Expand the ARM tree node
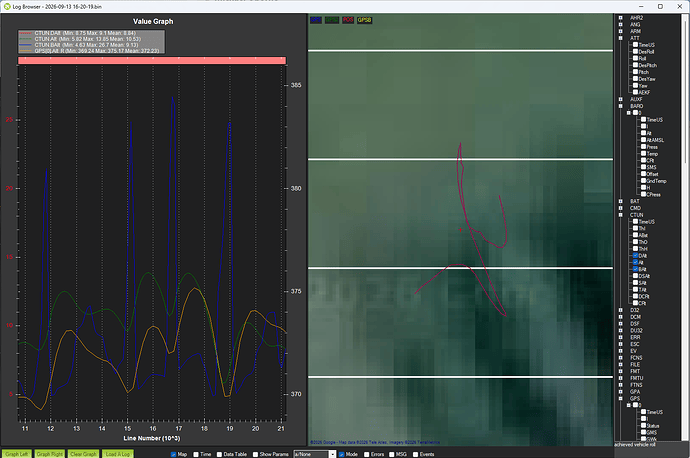 (x=620, y=31)
